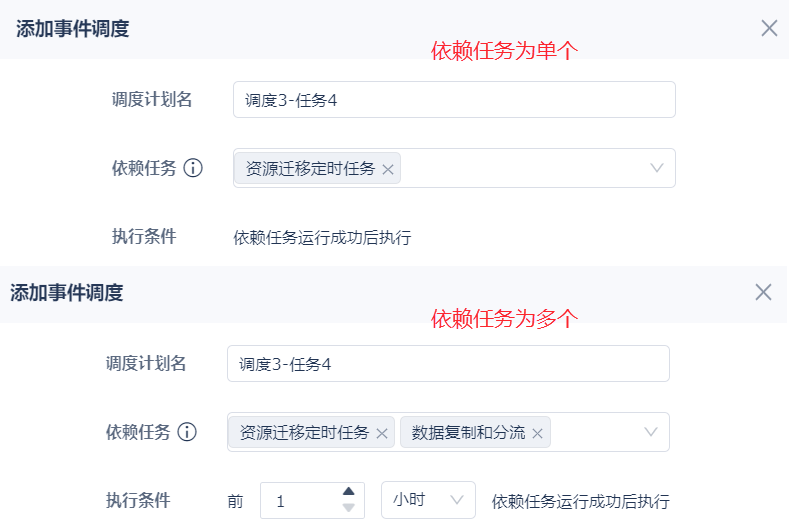Click the 执行条件 label in lower dialog
The image size is (789, 529).
(x=138, y=500)
